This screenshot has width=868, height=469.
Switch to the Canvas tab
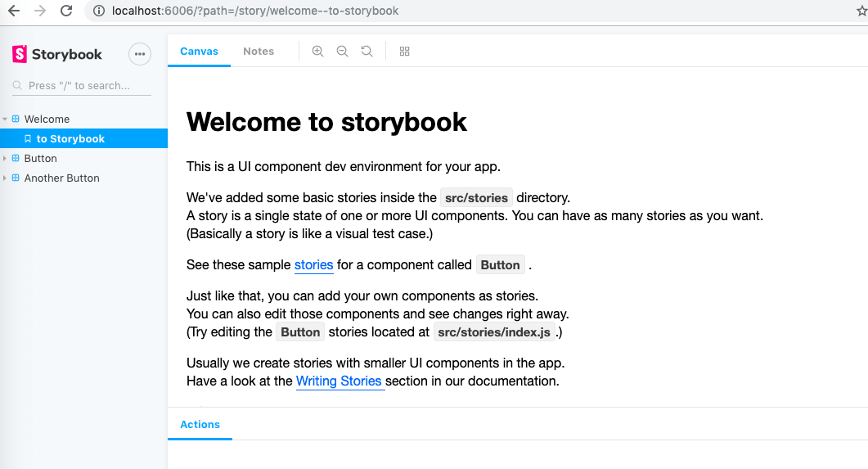click(x=200, y=51)
